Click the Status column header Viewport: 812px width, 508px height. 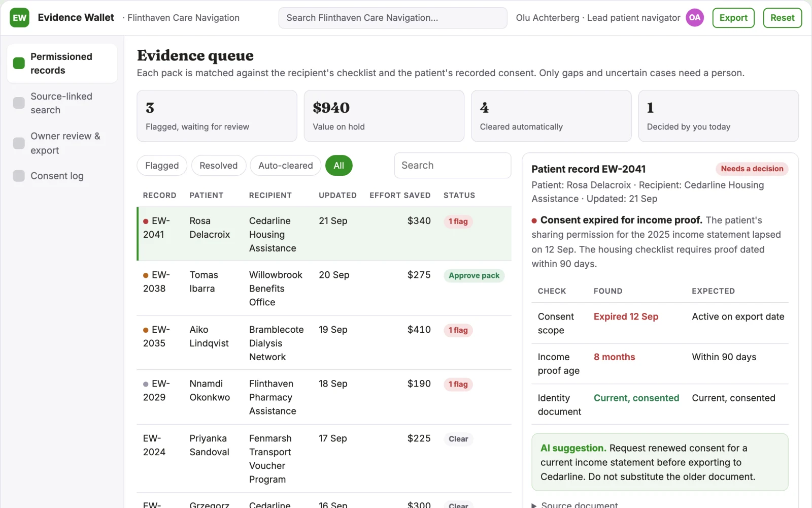coord(459,195)
